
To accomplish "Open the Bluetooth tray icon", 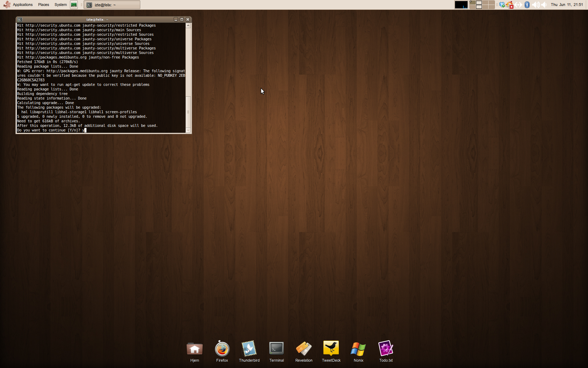I will click(x=527, y=5).
